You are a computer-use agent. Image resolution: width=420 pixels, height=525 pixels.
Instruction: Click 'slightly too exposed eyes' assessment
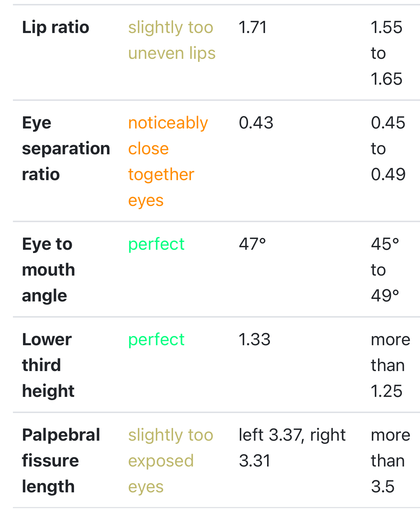tap(171, 461)
